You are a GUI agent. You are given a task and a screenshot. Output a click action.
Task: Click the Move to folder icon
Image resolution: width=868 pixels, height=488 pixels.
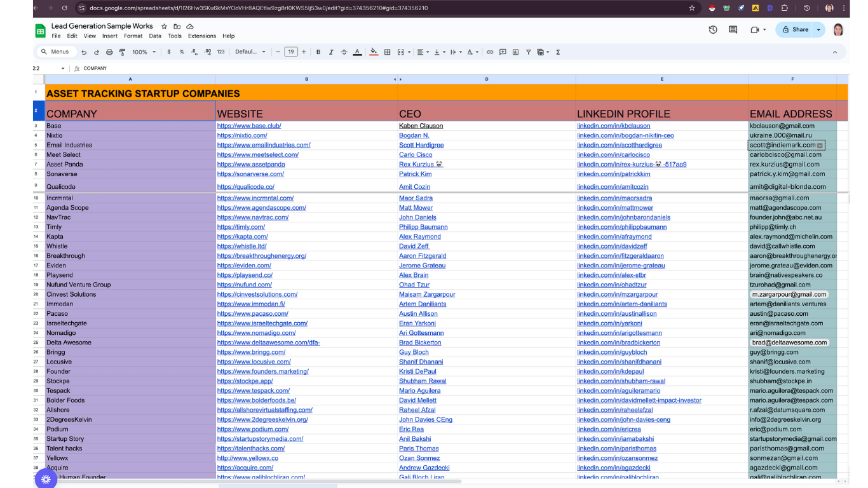(x=177, y=27)
